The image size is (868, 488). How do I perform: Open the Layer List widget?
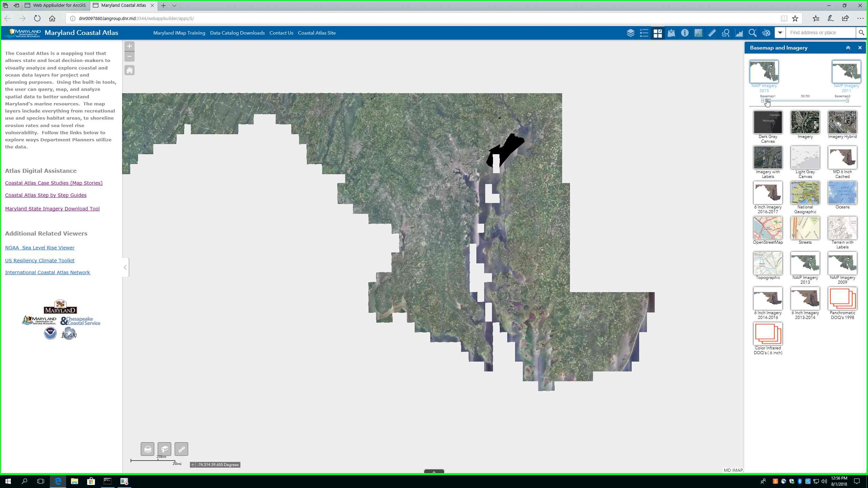click(630, 33)
